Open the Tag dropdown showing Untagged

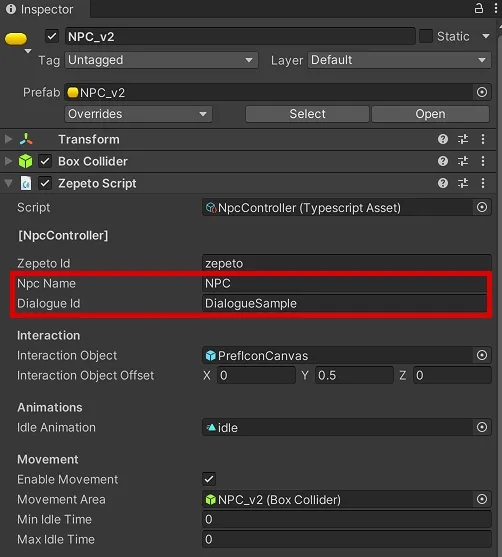click(161, 60)
